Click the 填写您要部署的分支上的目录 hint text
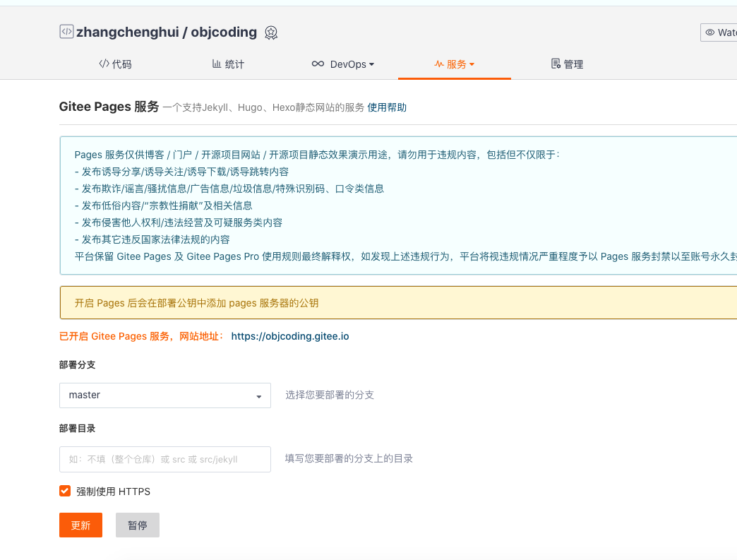This screenshot has width=737, height=560. [349, 458]
